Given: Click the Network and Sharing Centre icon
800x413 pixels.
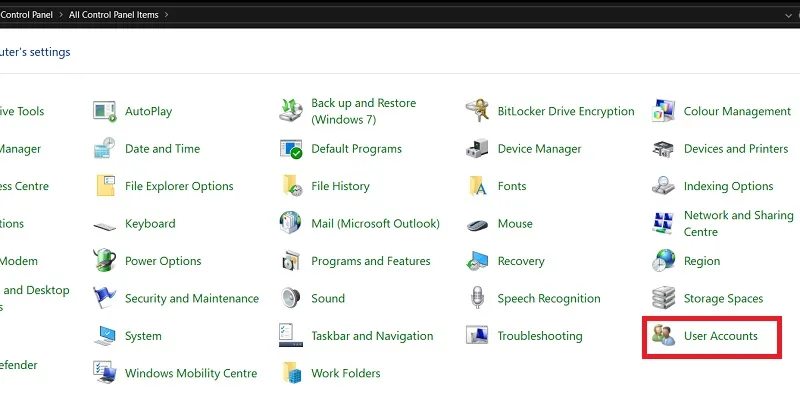Looking at the screenshot, I should tap(663, 224).
